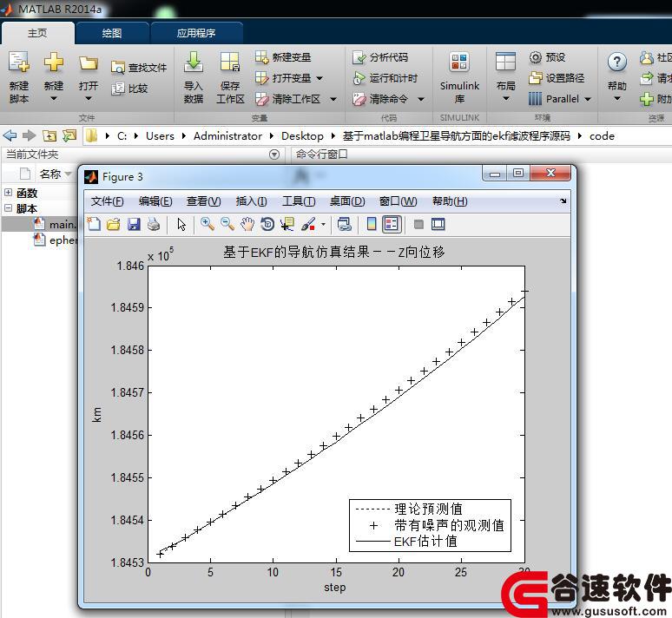Click 分析代码 to analyze code
The image size is (672, 618).
(x=379, y=57)
